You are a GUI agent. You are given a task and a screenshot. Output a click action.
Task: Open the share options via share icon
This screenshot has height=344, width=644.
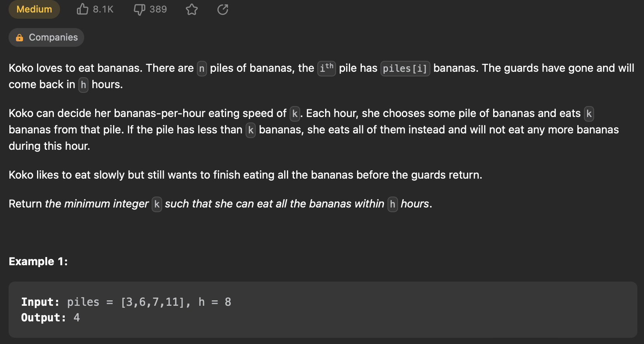click(223, 9)
